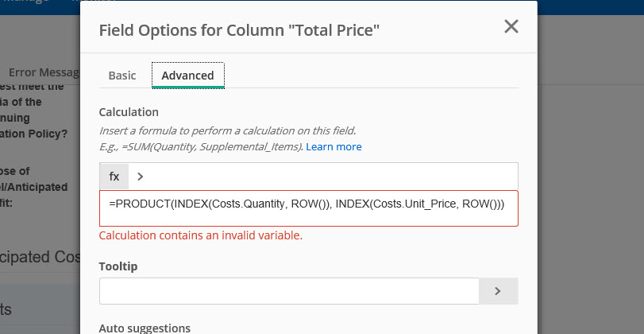Select the Advanced tab
Viewport: 644px width, 334px height.
187,75
